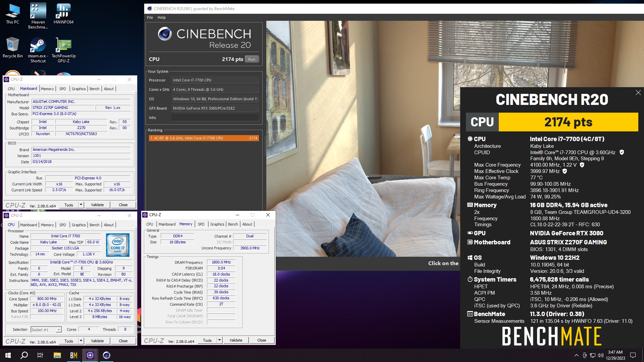Click the Uncore Frequency 3900.0 MHz value
The width and height of the screenshot is (644, 362).
250,248
